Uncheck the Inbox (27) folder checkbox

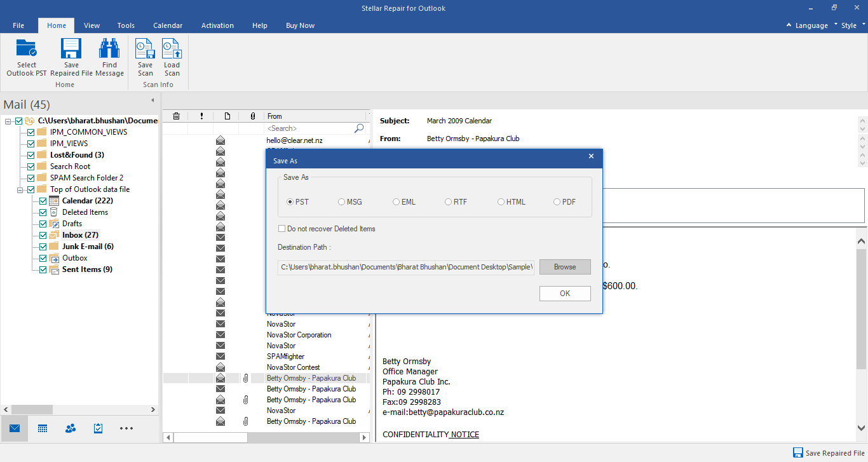[x=43, y=235]
